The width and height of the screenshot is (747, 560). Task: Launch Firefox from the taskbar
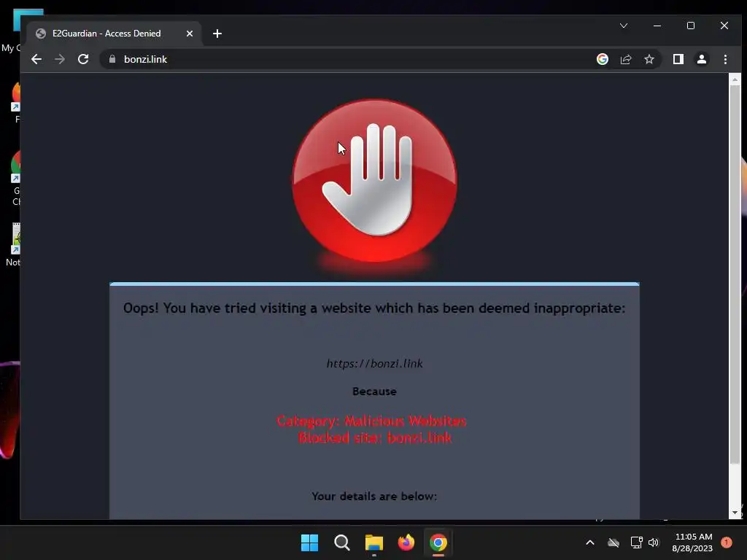406,542
